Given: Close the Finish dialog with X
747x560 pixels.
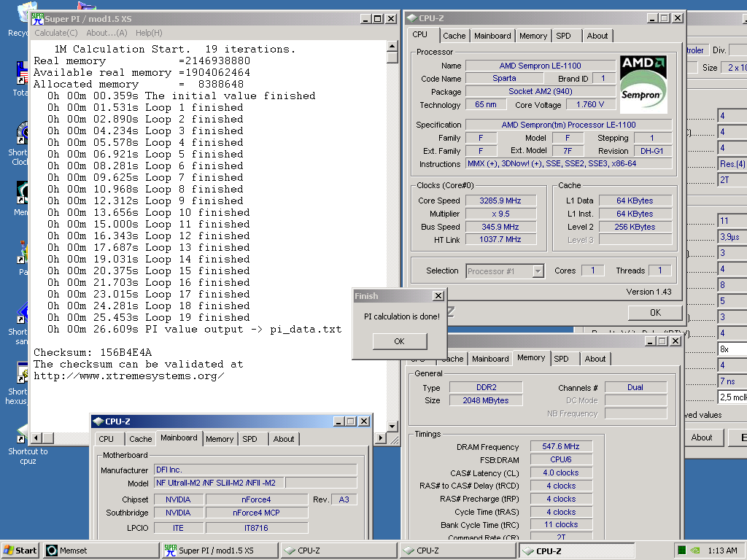Looking at the screenshot, I should tap(438, 296).
